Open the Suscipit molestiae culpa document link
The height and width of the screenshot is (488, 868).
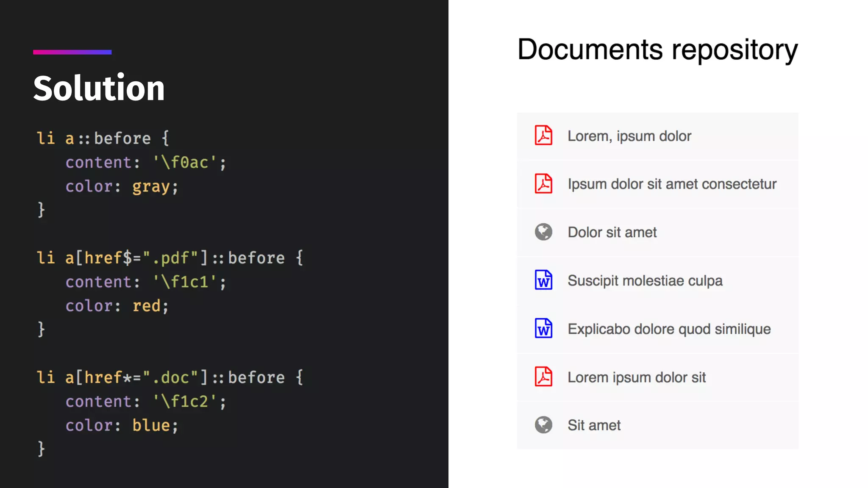tap(645, 280)
